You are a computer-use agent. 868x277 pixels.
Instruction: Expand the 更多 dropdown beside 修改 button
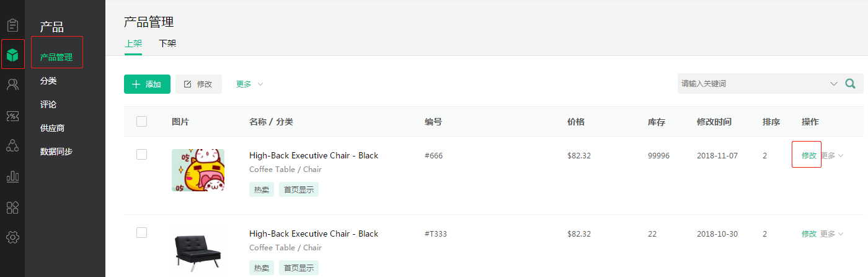tap(250, 84)
